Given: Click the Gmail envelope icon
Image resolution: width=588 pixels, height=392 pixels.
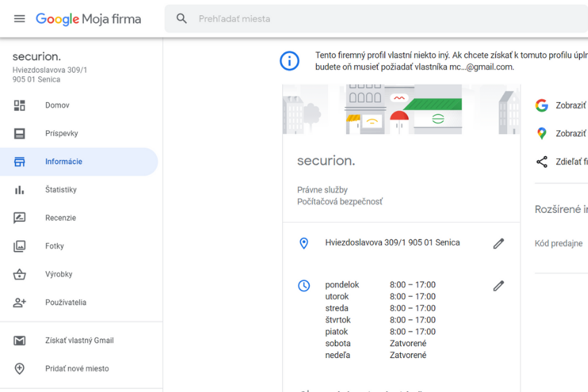Looking at the screenshot, I should coord(19,341).
